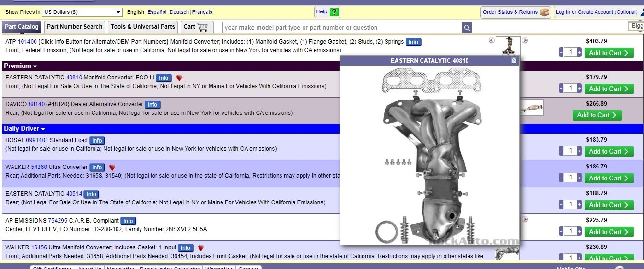The image size is (644, 269).
Task: Increase quantity for $403.79 item
Action: (579, 53)
